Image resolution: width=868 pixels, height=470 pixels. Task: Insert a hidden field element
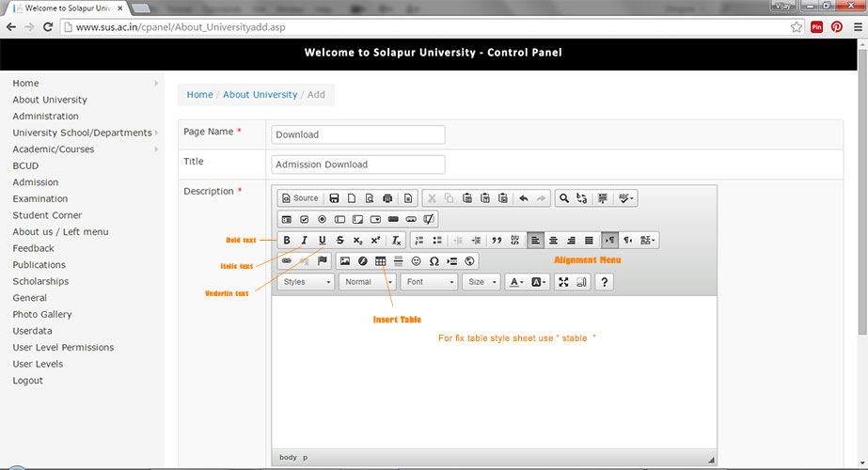point(429,219)
